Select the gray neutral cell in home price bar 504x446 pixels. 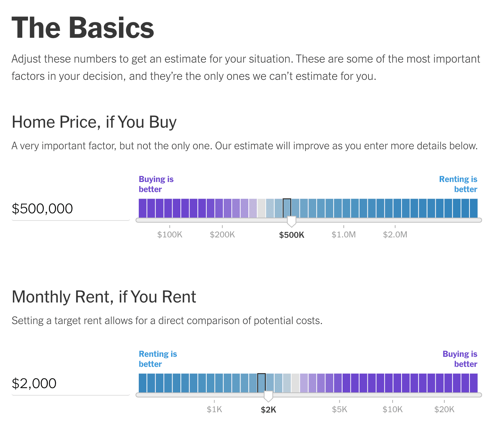[261, 208]
